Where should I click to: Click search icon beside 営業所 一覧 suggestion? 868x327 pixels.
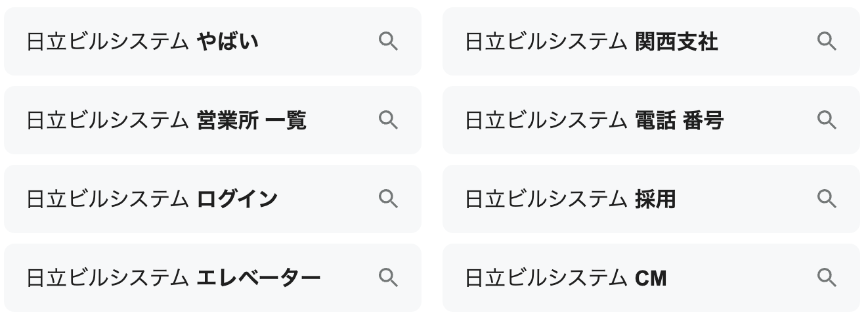point(388,120)
